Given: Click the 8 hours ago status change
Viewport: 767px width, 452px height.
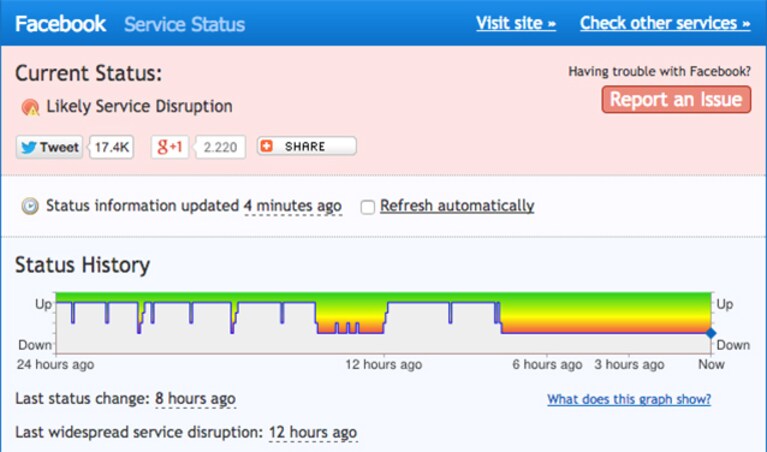Looking at the screenshot, I should click(x=195, y=399).
